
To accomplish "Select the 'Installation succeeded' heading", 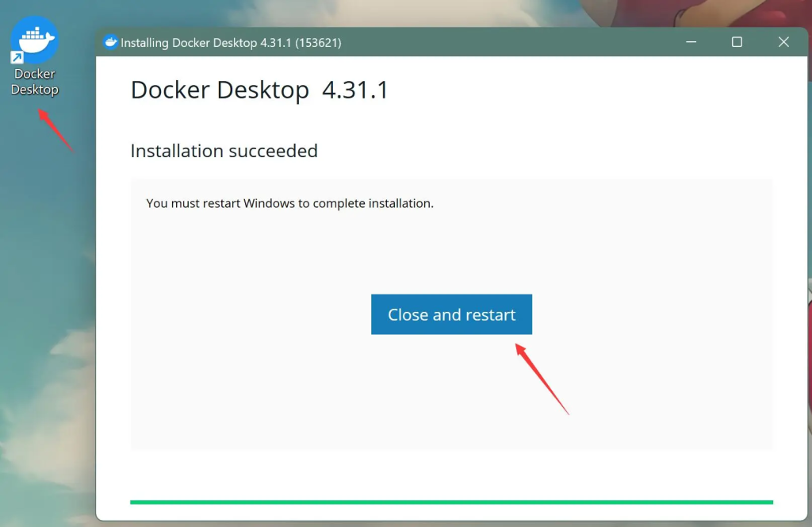I will [224, 151].
